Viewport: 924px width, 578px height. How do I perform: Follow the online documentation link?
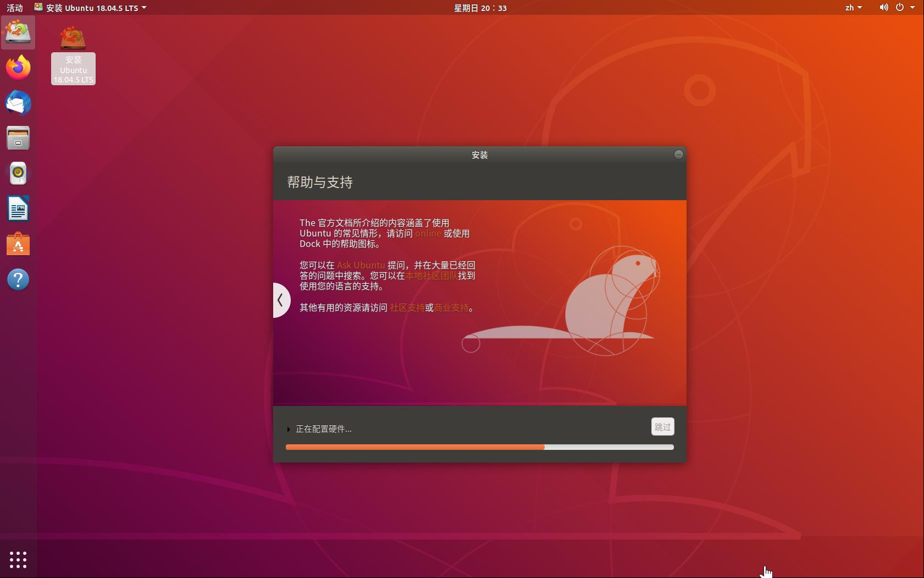click(x=428, y=233)
